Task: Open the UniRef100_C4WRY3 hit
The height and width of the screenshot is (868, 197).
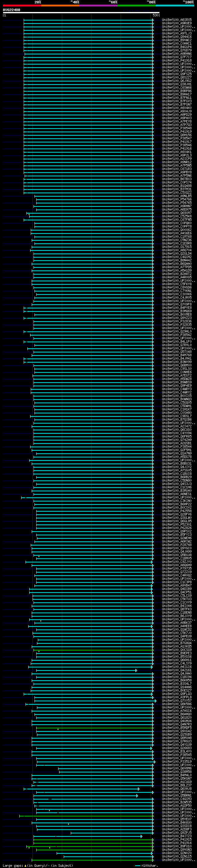Action: [x=177, y=389]
